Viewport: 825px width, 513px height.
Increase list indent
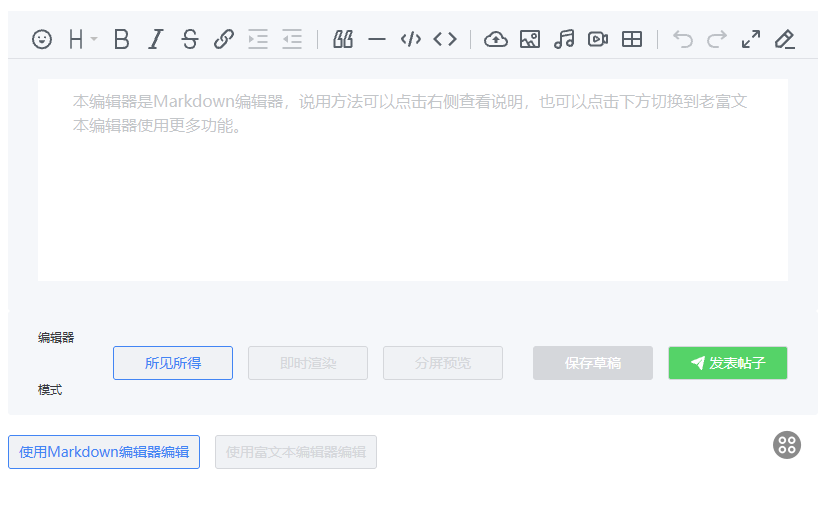point(258,39)
